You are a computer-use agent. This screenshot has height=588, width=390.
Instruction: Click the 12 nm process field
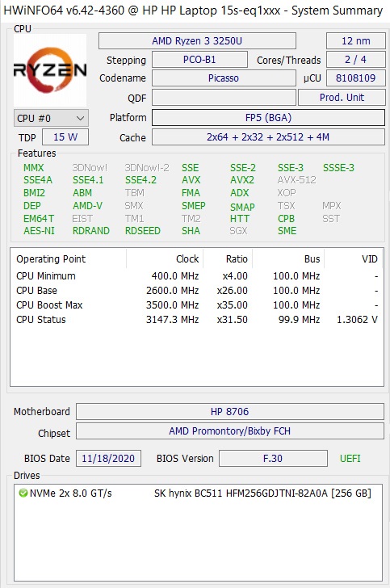tap(356, 41)
